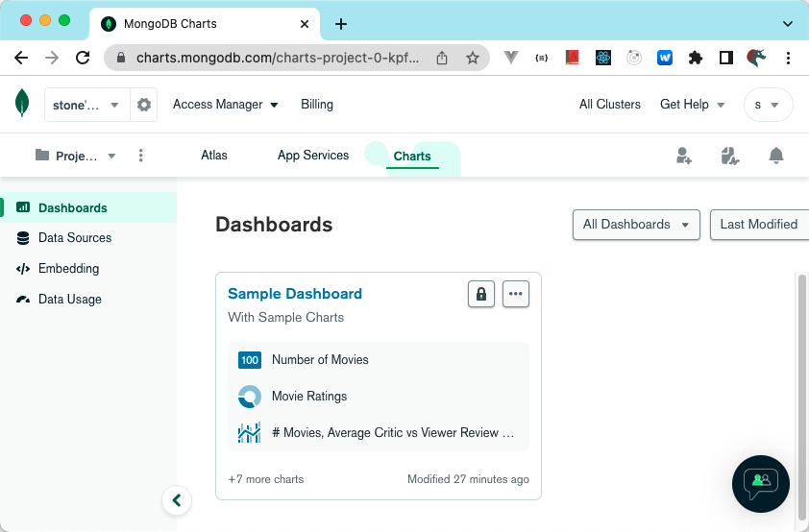Open project three-dot options menu
The image size is (809, 532).
tap(141, 156)
